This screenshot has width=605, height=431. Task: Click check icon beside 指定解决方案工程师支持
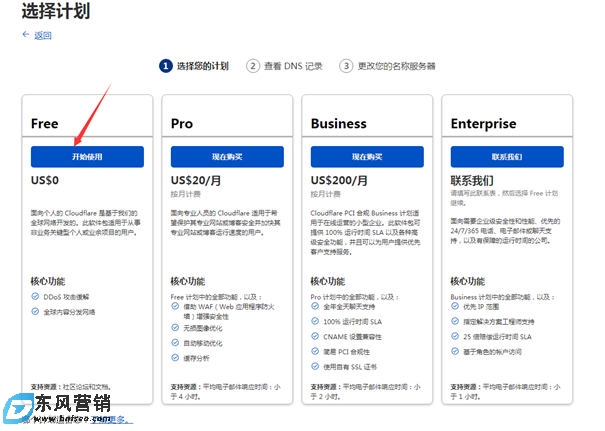point(455,321)
